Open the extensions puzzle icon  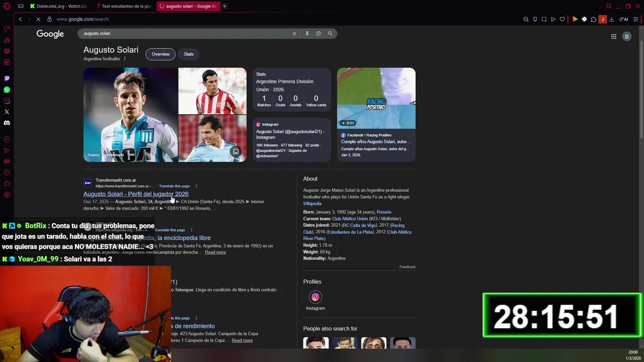(x=593, y=19)
